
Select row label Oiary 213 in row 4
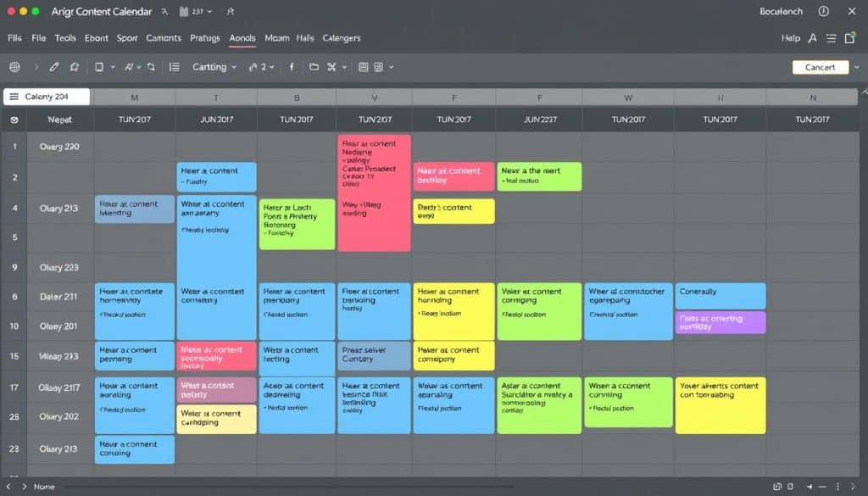58,208
